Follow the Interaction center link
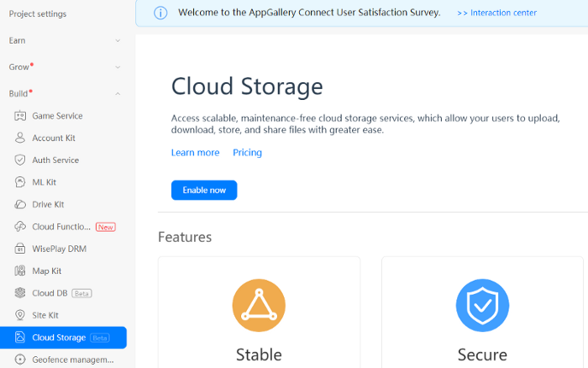 click(497, 13)
